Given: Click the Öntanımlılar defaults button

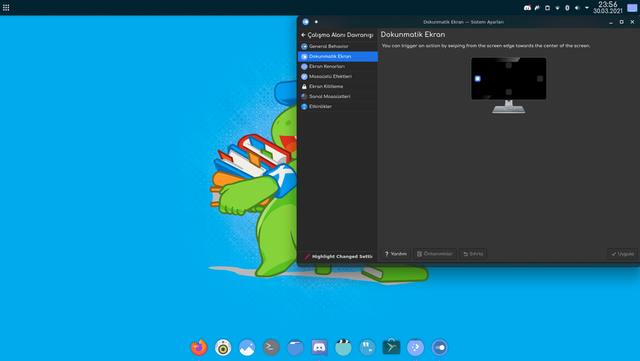Looking at the screenshot, I should pyautogui.click(x=435, y=254).
